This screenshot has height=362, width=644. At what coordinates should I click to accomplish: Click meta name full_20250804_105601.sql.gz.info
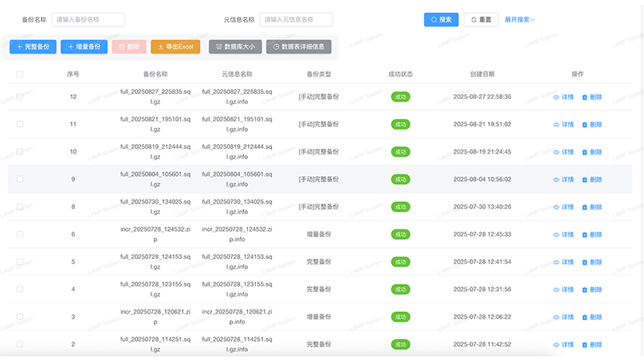237,179
